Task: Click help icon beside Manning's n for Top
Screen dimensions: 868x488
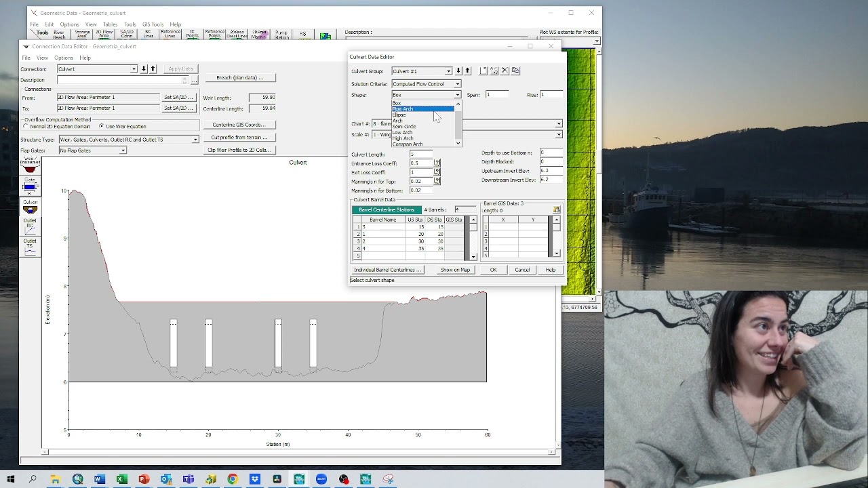Action: 437,181
